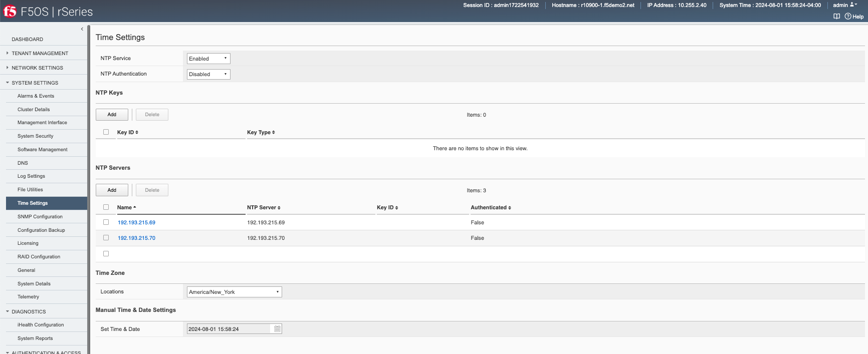Open the NTP Service dropdown

pyautogui.click(x=208, y=59)
